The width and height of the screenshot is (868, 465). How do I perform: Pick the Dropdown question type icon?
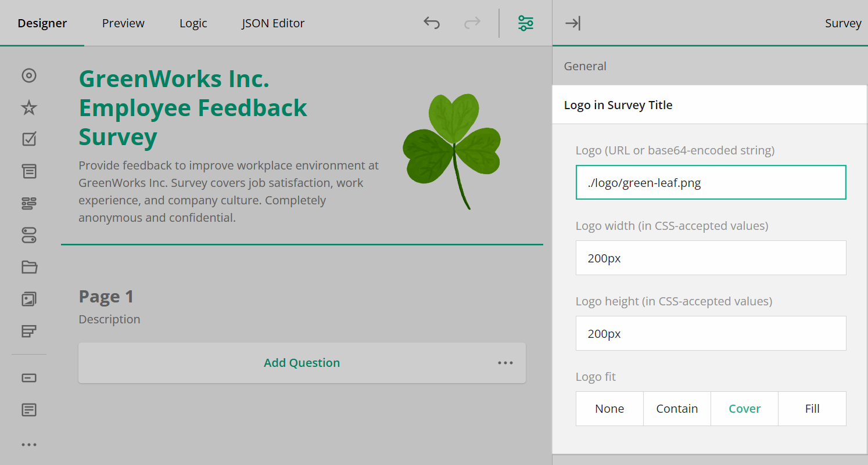point(29,171)
